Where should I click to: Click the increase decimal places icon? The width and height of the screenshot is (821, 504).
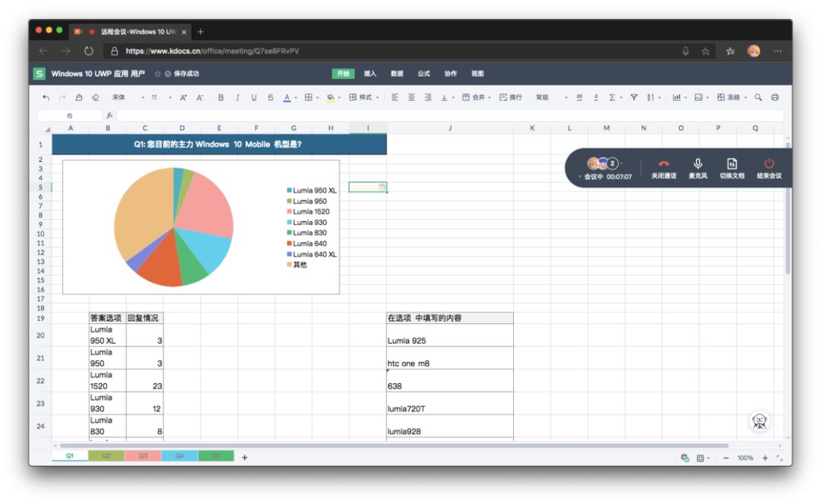click(x=579, y=97)
